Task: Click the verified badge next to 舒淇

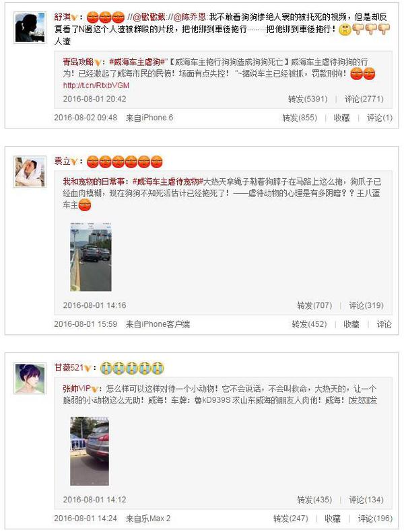Action: (x=75, y=17)
